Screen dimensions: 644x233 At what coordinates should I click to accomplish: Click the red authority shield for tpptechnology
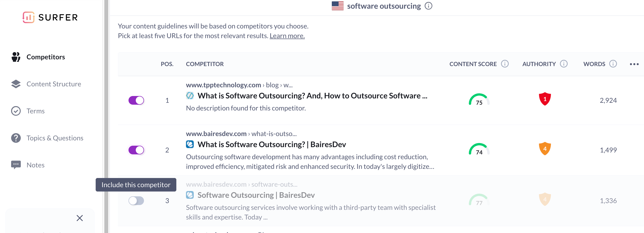click(545, 99)
